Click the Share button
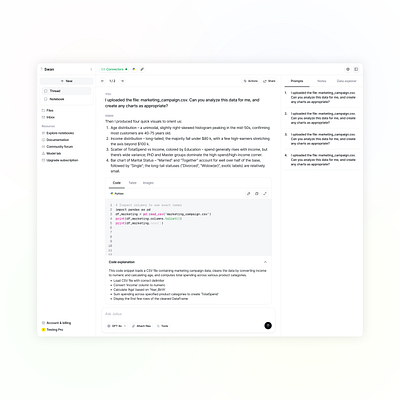The image size is (400, 400). (x=269, y=81)
